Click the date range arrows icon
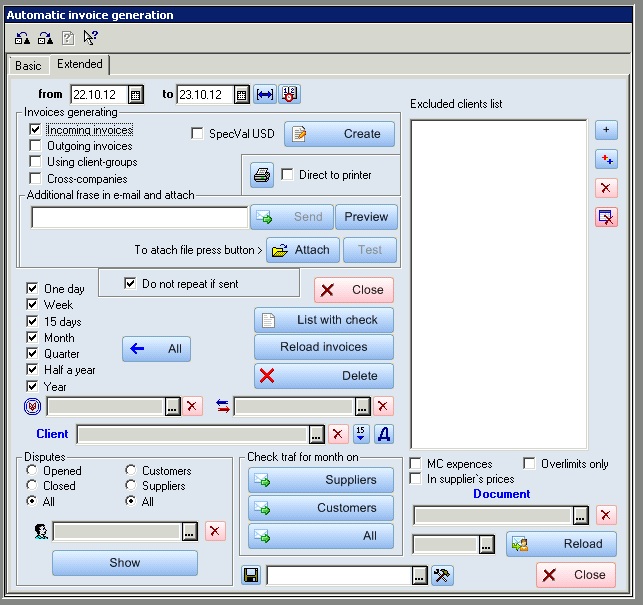The image size is (643, 605). point(265,94)
